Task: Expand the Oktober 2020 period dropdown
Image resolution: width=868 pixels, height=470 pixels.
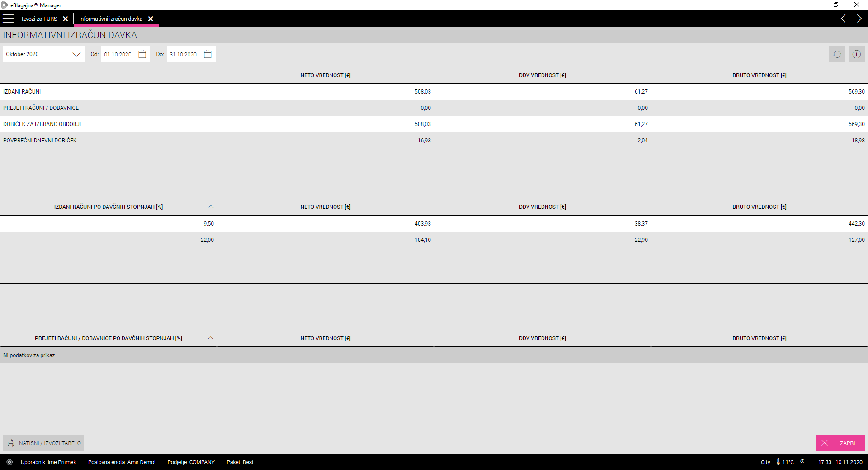Action: click(76, 54)
